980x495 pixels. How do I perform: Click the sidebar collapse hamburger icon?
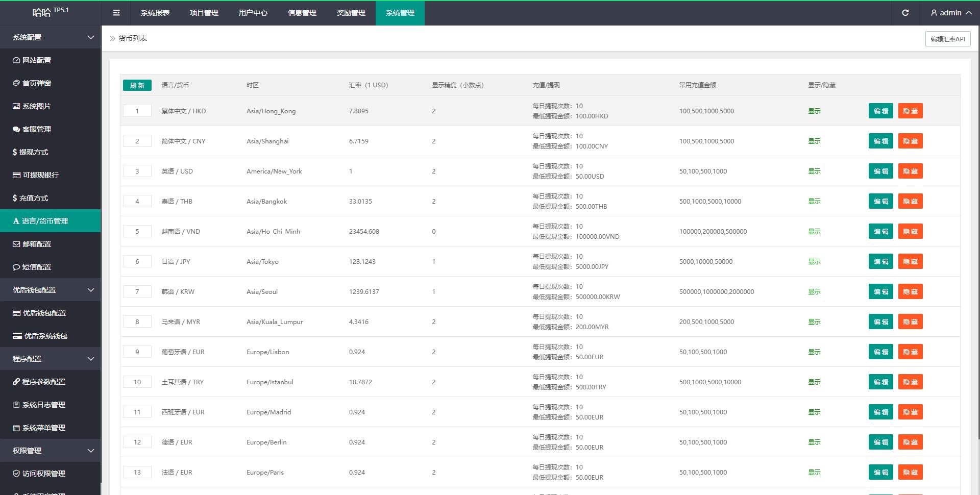coord(116,13)
